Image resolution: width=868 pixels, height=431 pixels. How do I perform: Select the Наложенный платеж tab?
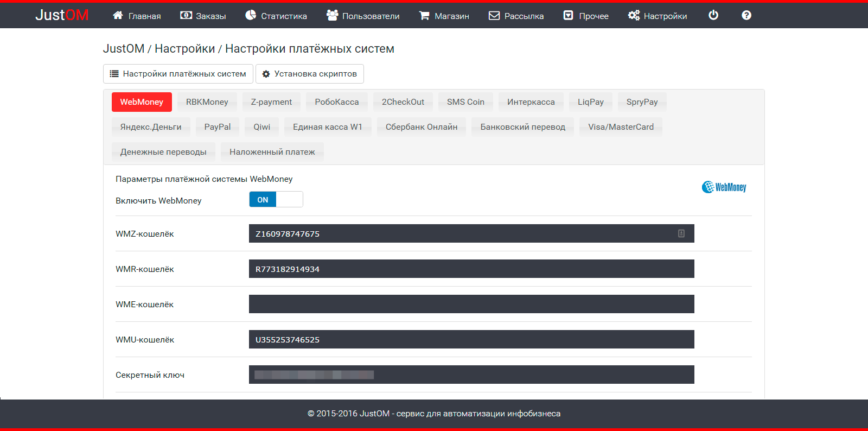(x=272, y=152)
